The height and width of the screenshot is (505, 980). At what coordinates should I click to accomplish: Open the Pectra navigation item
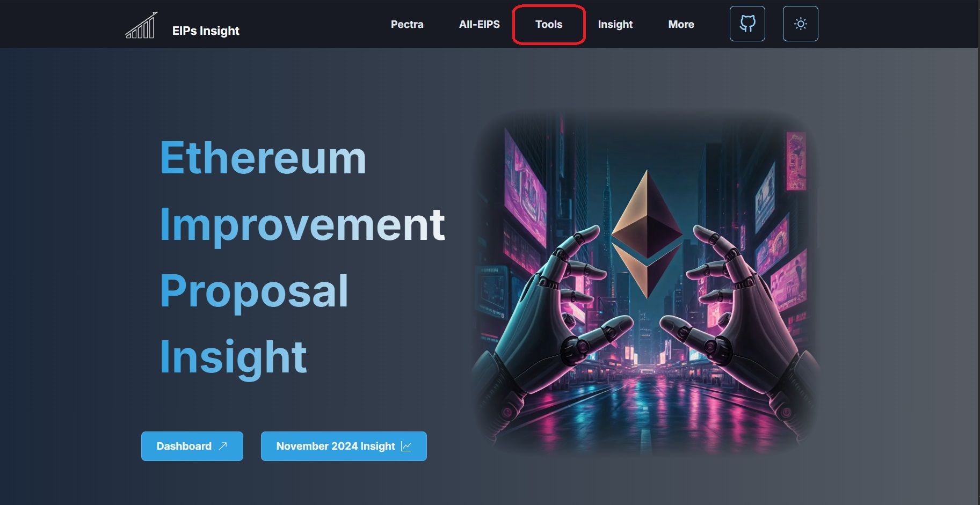point(407,24)
